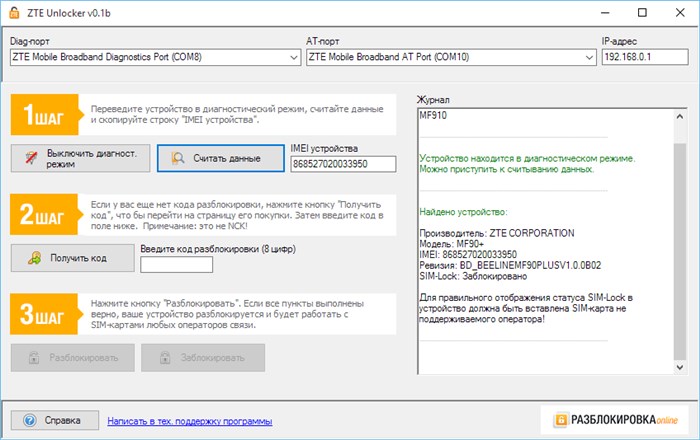Click the magnifier icon on Считать данные

pyautogui.click(x=178, y=158)
